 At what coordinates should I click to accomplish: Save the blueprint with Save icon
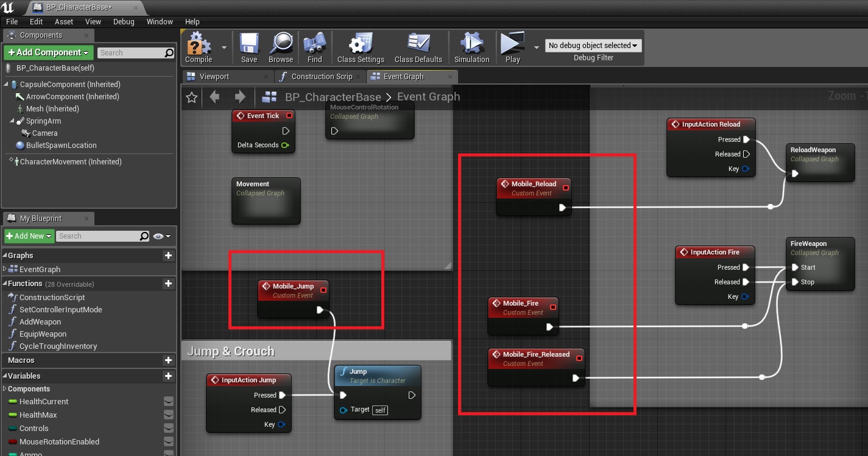[249, 45]
